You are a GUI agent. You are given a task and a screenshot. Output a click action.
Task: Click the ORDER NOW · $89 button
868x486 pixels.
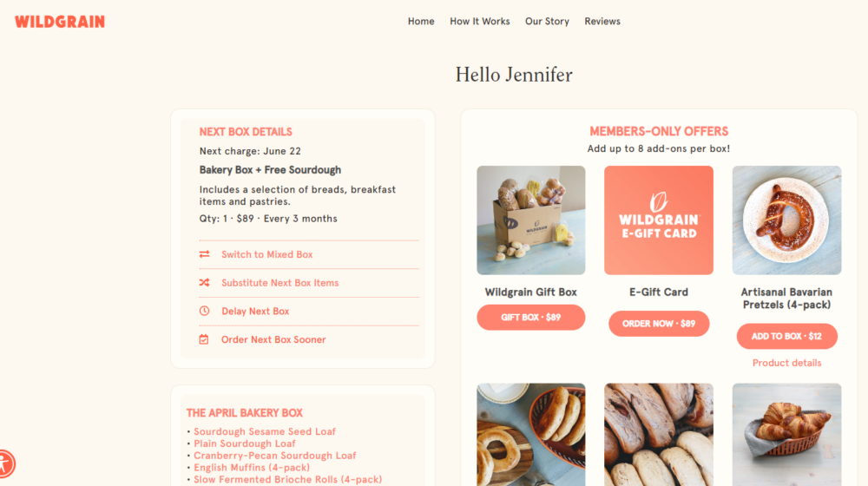659,323
